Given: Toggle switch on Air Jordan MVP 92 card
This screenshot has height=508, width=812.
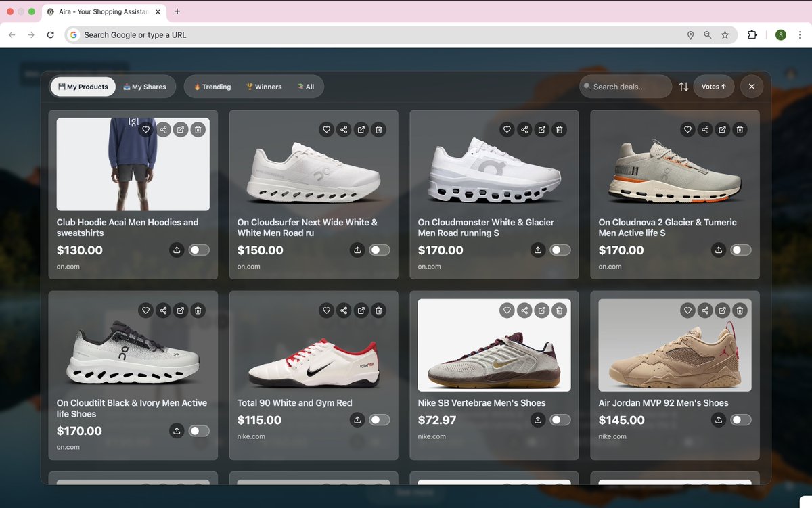Looking at the screenshot, I should [741, 419].
